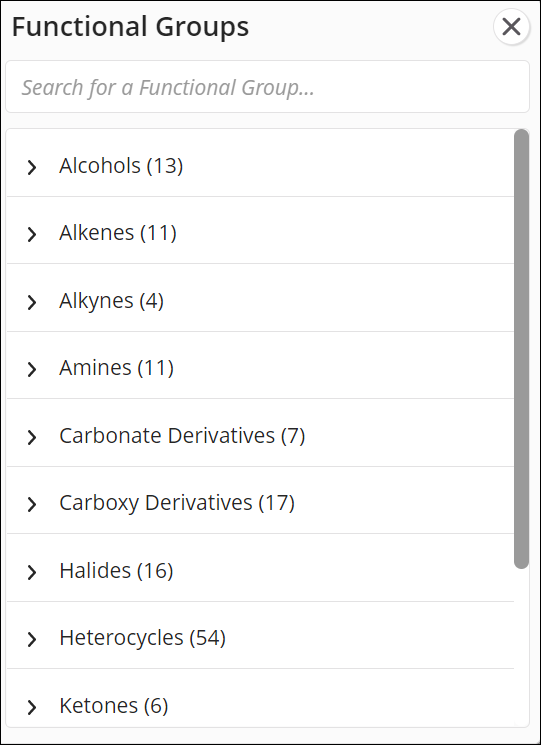Select the Alkenes (11) category label
This screenshot has width=541, height=745.
(118, 233)
